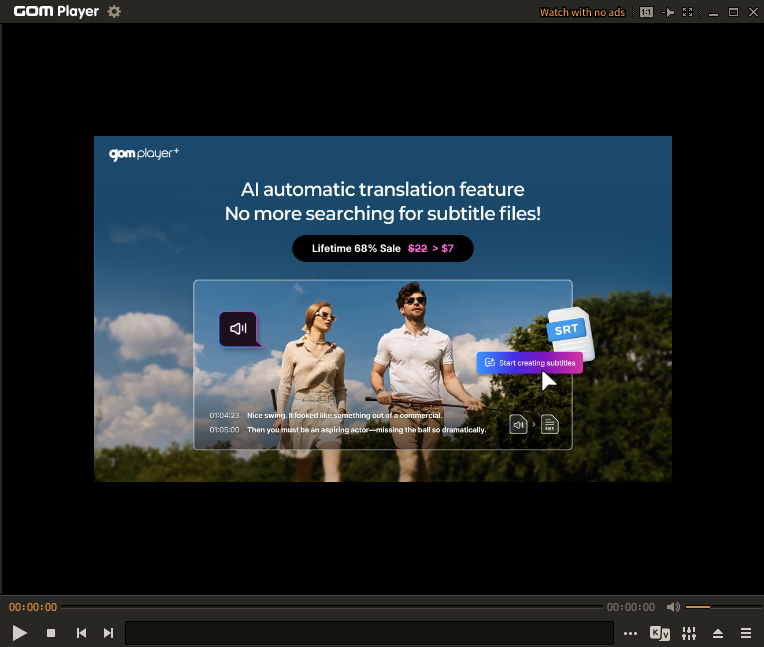The width and height of the screenshot is (764, 647).
Task: Open the equalizer control panel
Action: (689, 633)
